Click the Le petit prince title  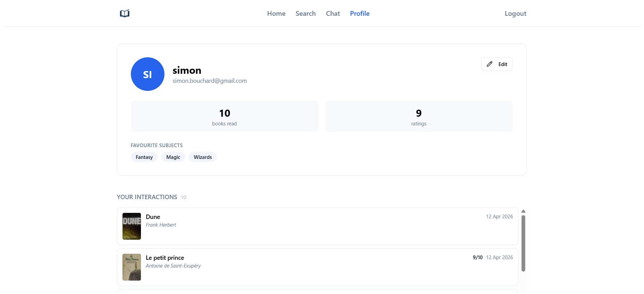click(165, 258)
